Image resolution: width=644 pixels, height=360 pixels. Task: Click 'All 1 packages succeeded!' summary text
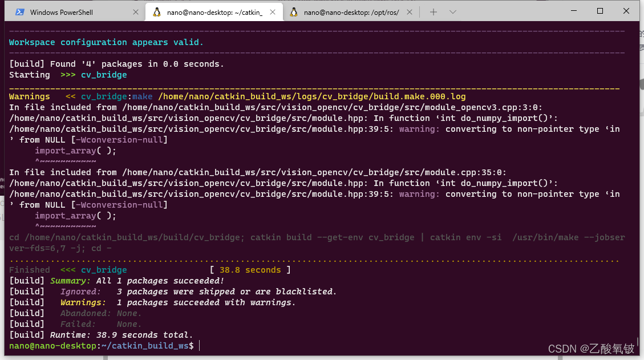(160, 281)
